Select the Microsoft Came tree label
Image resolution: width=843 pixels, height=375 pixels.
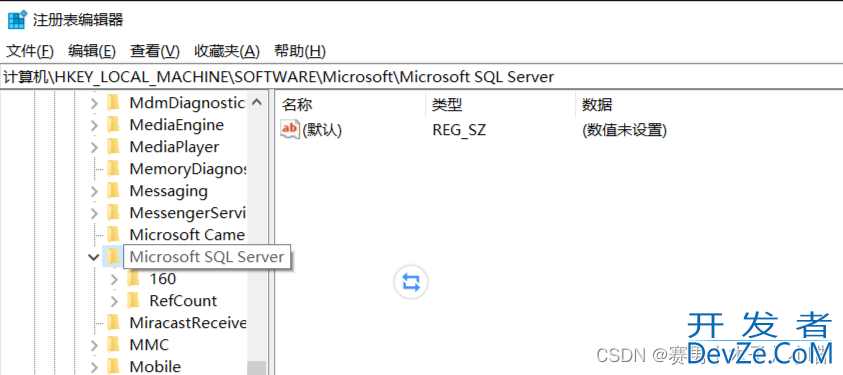coord(187,235)
